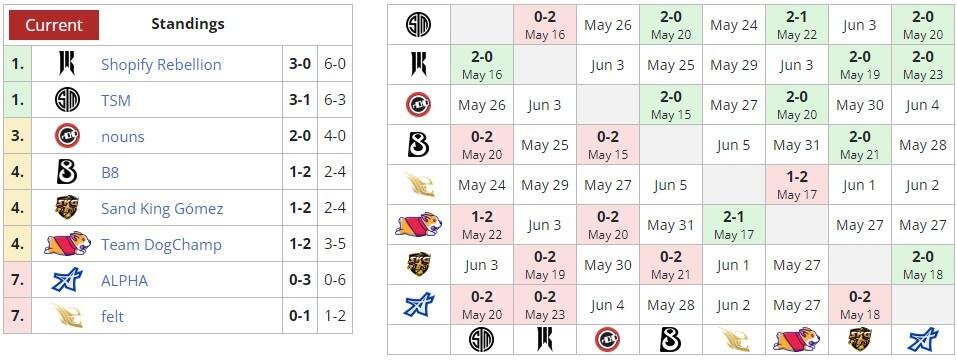Click B8 logo in crosstable left column
Image resolution: width=957 pixels, height=360 pixels.
point(419,145)
